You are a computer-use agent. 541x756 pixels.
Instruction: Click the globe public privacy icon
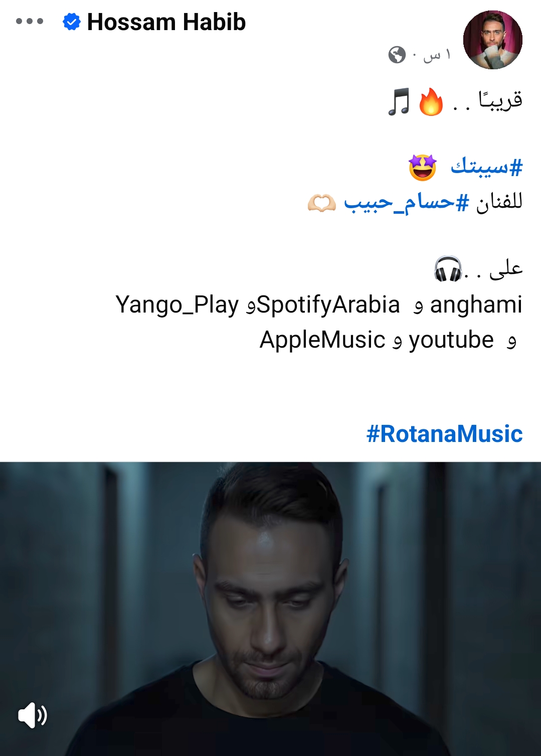click(x=397, y=54)
